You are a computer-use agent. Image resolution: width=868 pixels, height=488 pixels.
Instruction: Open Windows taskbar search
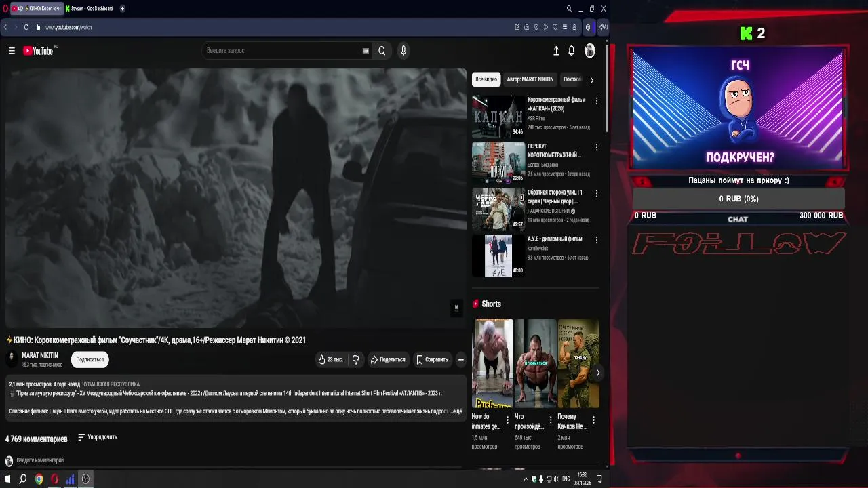point(23,479)
